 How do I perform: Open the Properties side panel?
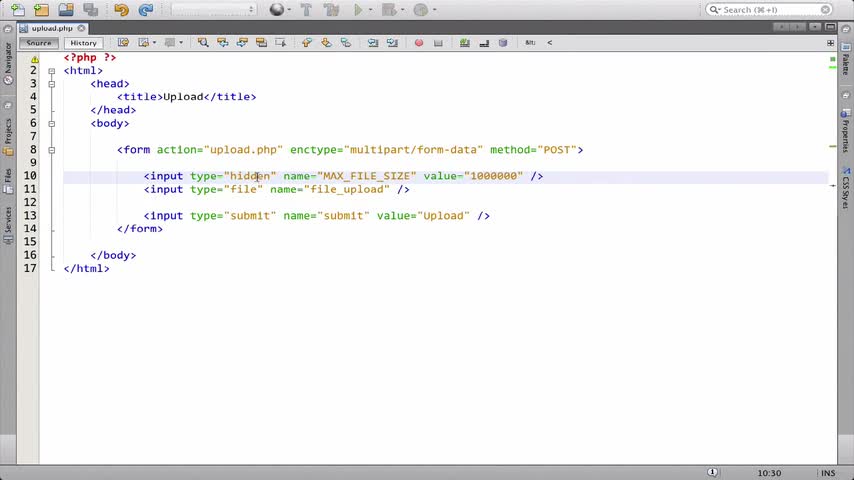click(x=846, y=131)
